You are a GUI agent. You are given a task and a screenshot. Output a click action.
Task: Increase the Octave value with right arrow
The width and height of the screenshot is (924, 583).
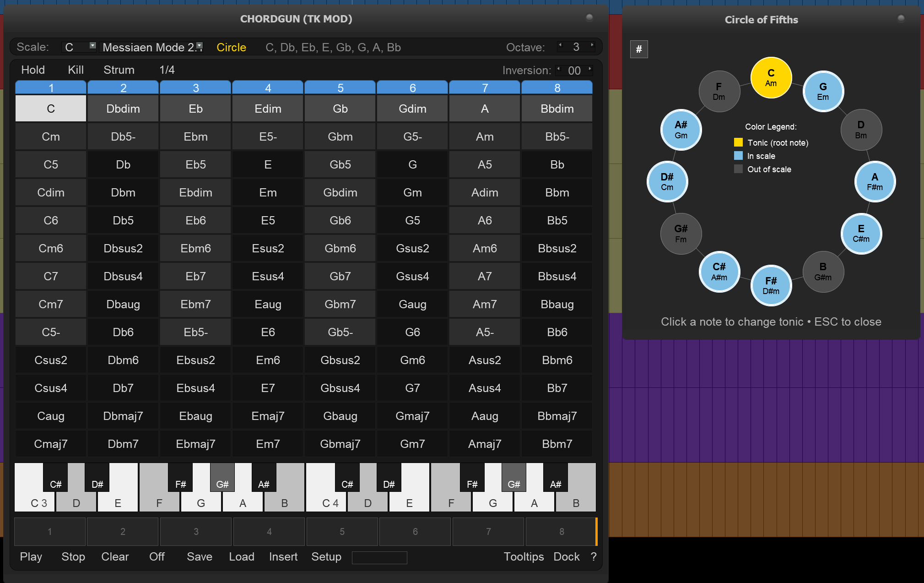click(x=592, y=45)
